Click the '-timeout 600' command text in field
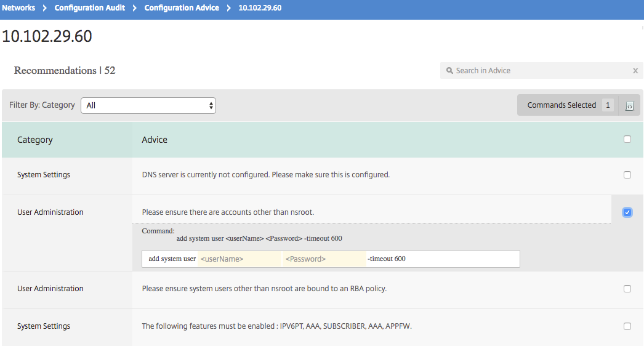Viewport: 644px width, 346px height. 387,259
